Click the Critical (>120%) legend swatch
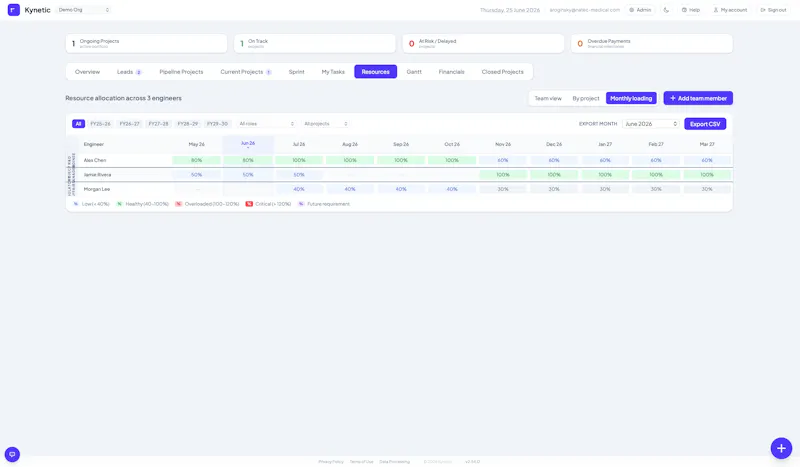This screenshot has width=800, height=467. pyautogui.click(x=249, y=204)
